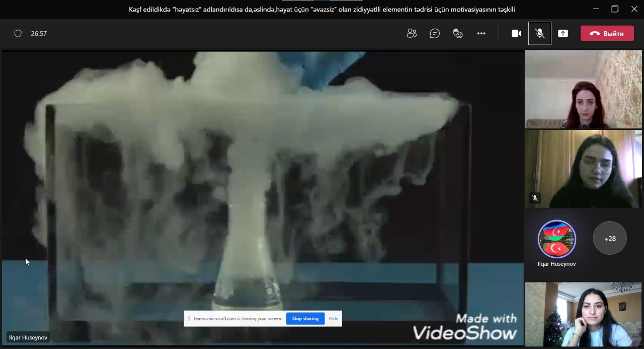Click the raise hand reactions icon
Viewport: 644px width, 349px height.
[x=458, y=33]
